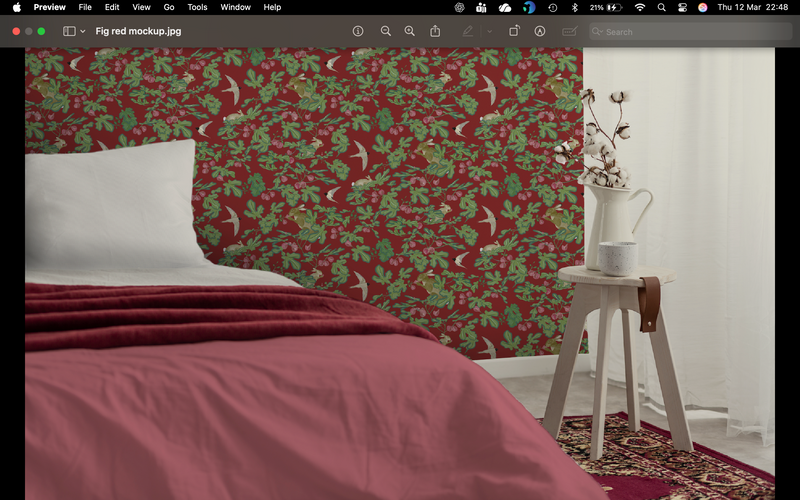Viewport: 800px width, 500px height.
Task: Open the Time Machine menu bar icon
Action: (553, 7)
